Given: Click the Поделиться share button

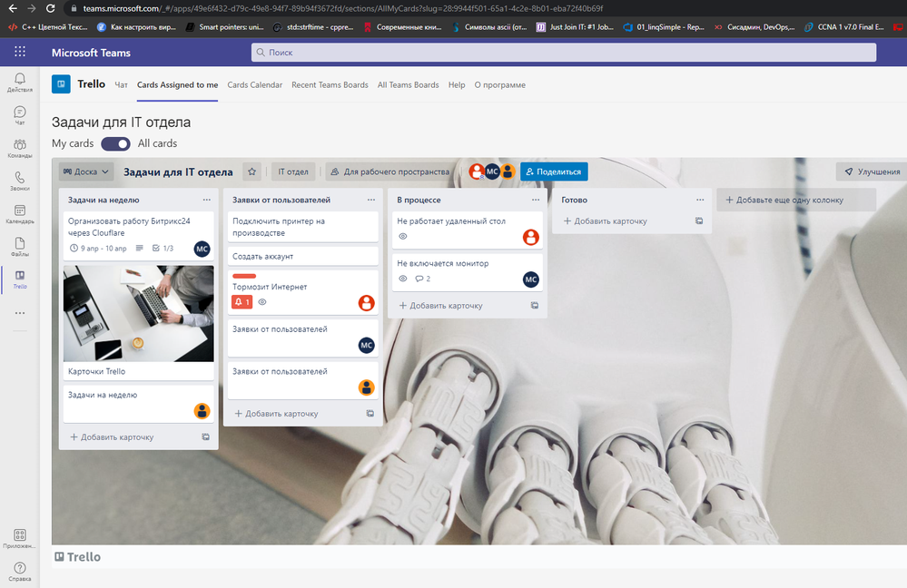Looking at the screenshot, I should [554, 171].
